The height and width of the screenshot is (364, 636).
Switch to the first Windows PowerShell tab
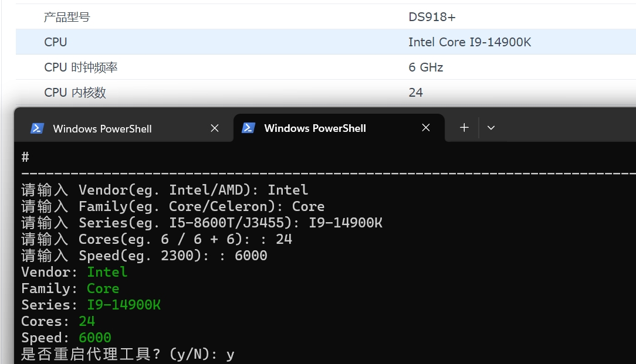(x=124, y=128)
